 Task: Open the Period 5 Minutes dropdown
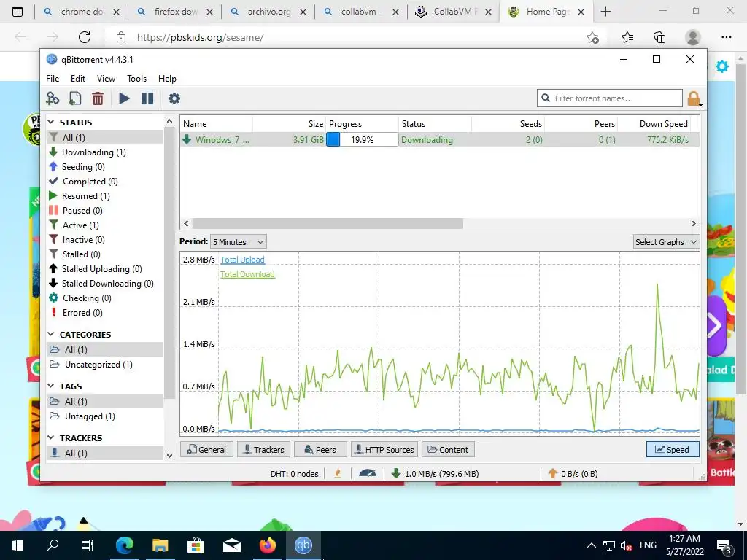(239, 242)
